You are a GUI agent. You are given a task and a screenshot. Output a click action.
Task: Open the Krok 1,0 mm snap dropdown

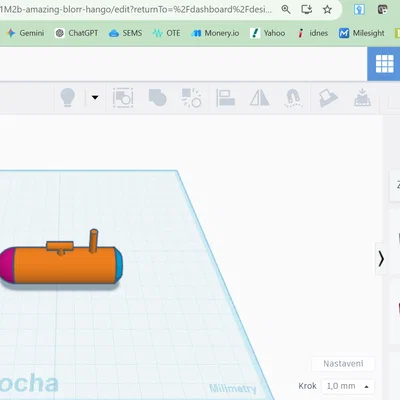348,386
